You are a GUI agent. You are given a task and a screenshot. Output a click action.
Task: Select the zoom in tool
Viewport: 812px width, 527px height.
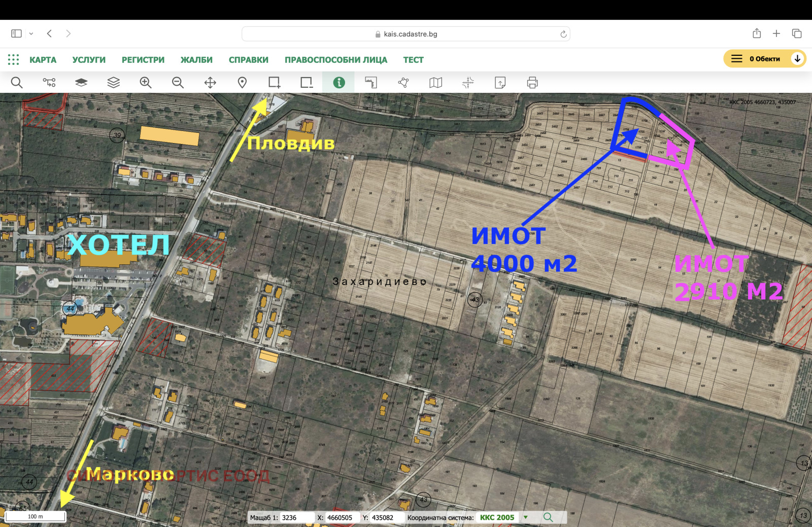coord(146,83)
